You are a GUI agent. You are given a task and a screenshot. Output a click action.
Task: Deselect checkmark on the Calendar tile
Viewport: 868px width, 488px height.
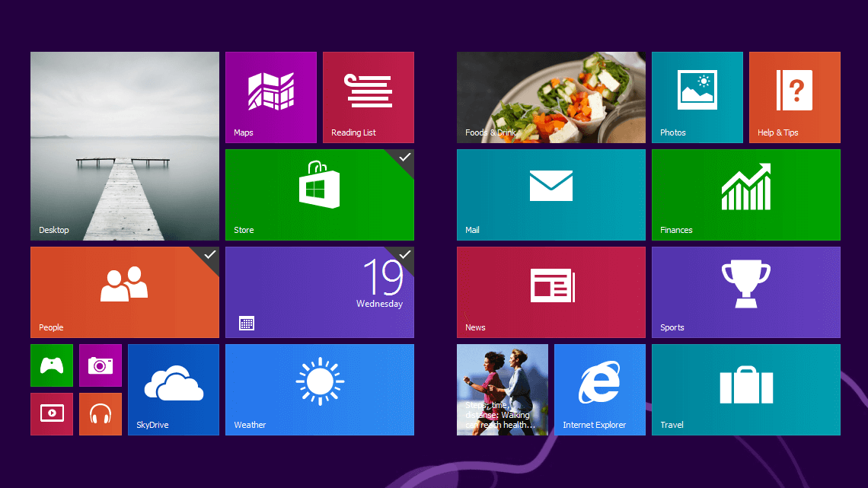point(404,254)
